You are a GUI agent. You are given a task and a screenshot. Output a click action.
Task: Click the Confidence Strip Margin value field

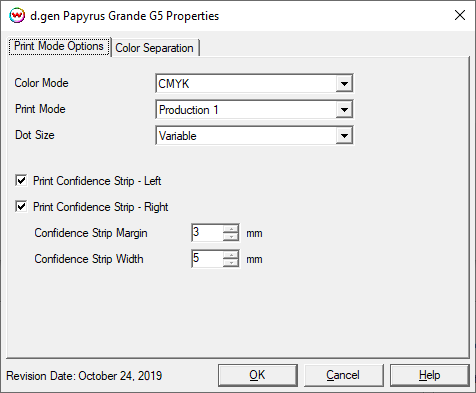207,233
